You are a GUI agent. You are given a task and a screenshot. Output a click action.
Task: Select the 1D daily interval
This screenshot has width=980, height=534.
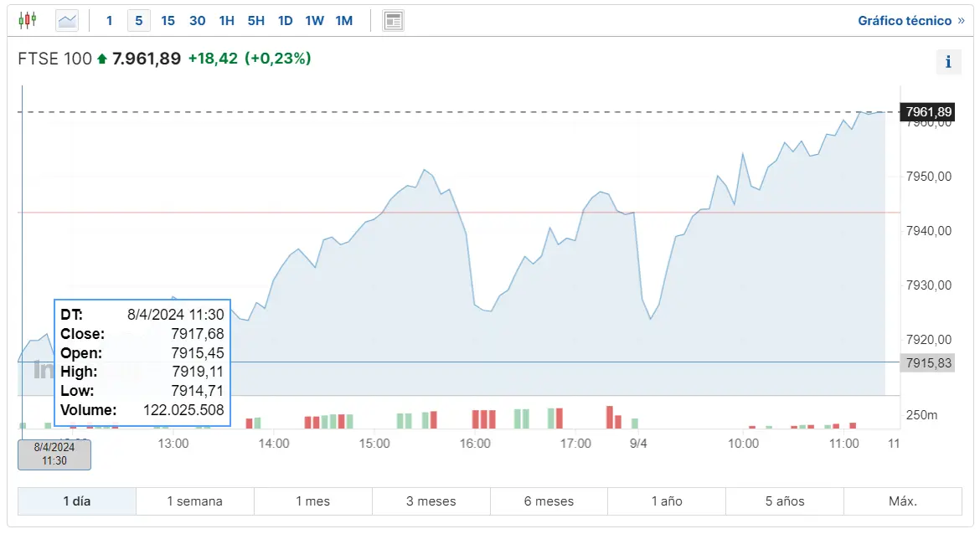tap(285, 20)
